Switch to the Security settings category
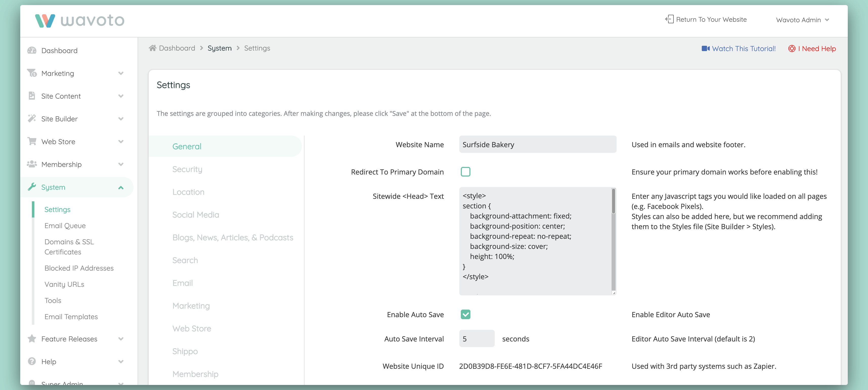This screenshot has height=390, width=868. pos(187,169)
